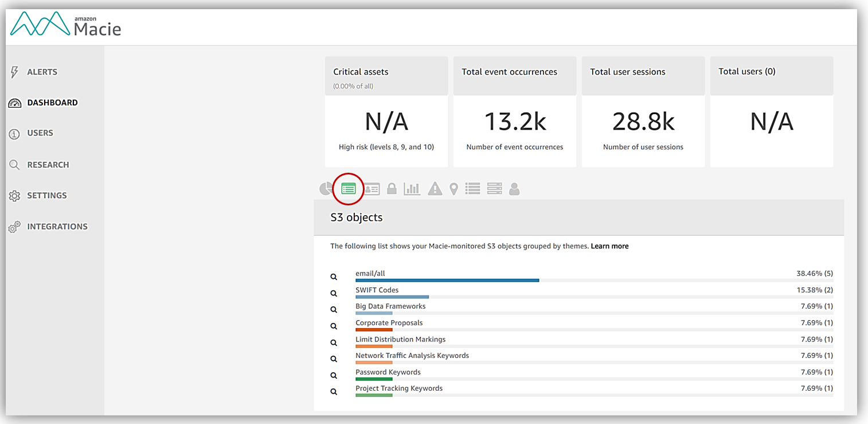This screenshot has height=424, width=868.
Task: Click the bulleted list view icon
Action: [x=472, y=188]
